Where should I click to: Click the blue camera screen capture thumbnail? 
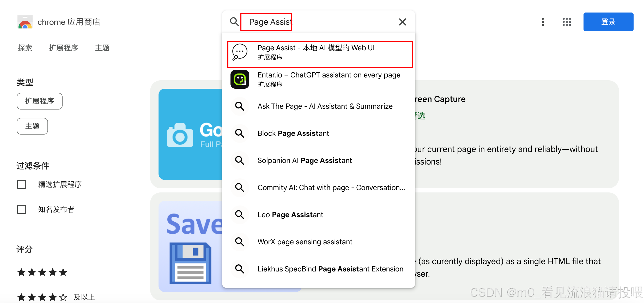click(x=190, y=134)
